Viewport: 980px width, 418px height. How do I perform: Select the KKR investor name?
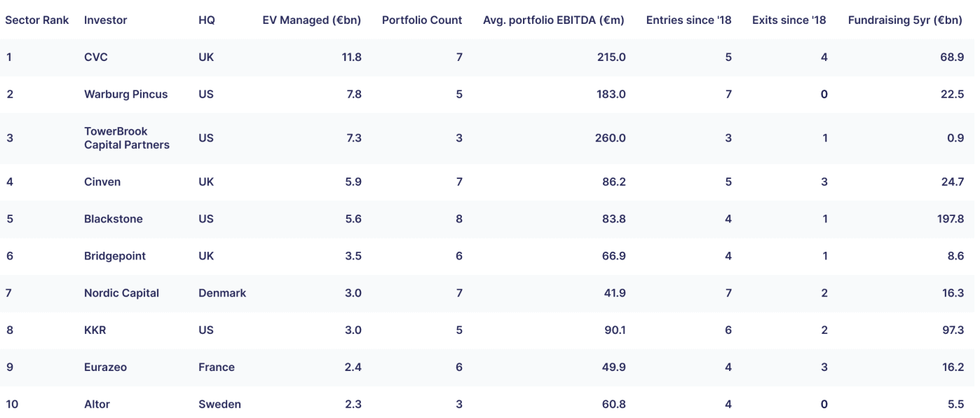[x=95, y=330]
